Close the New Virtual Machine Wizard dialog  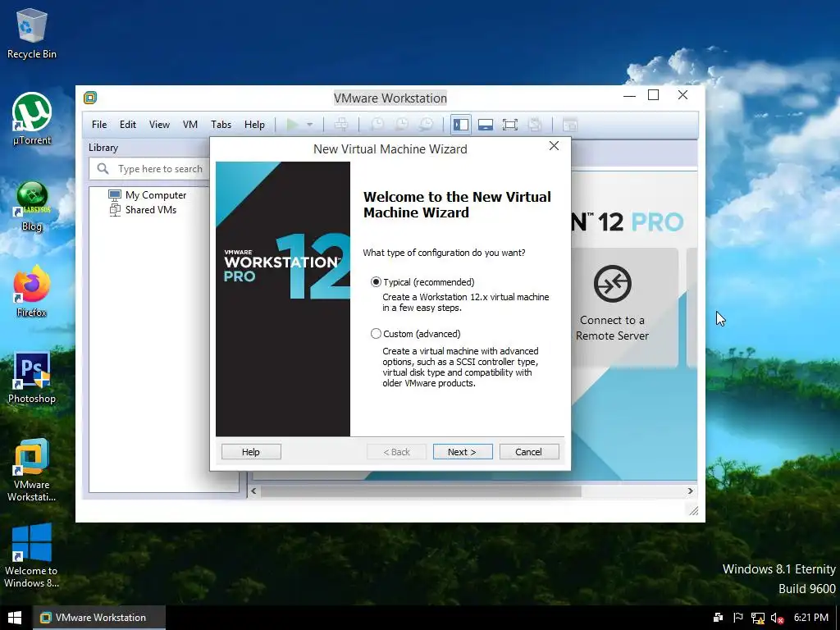tap(554, 146)
